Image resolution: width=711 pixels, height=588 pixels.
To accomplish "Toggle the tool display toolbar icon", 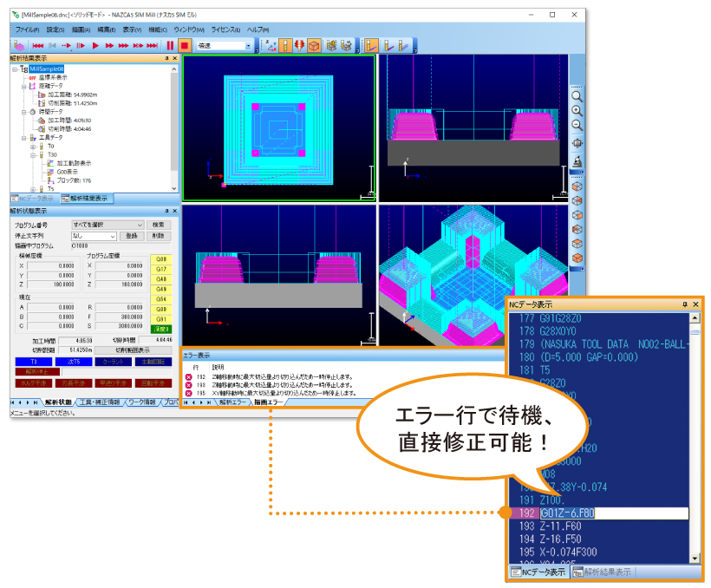I will (285, 45).
